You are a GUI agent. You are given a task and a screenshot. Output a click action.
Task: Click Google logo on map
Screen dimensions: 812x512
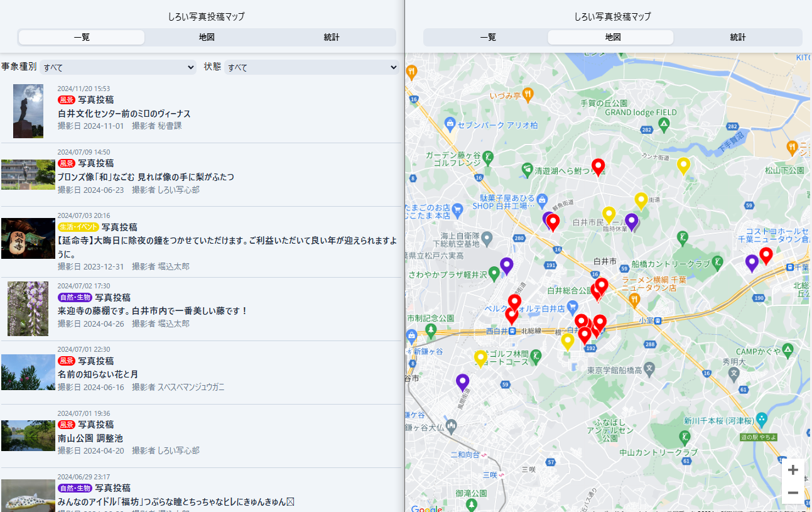(426, 508)
